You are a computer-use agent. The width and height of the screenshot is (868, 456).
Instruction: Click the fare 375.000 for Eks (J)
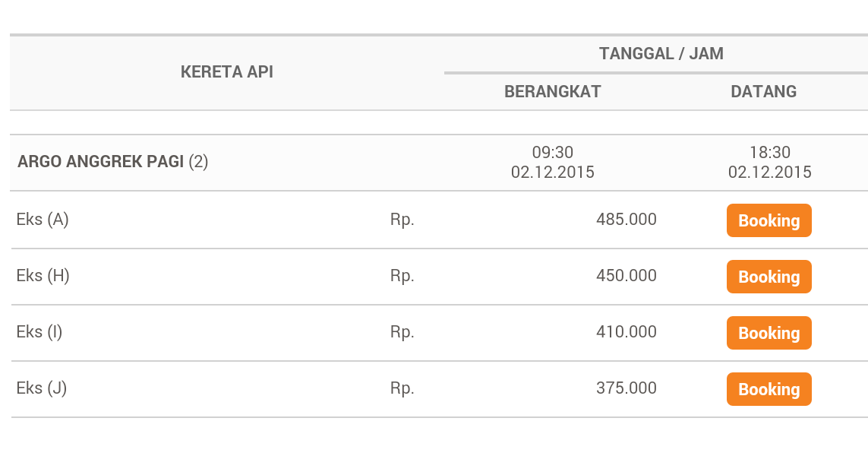[x=627, y=388]
